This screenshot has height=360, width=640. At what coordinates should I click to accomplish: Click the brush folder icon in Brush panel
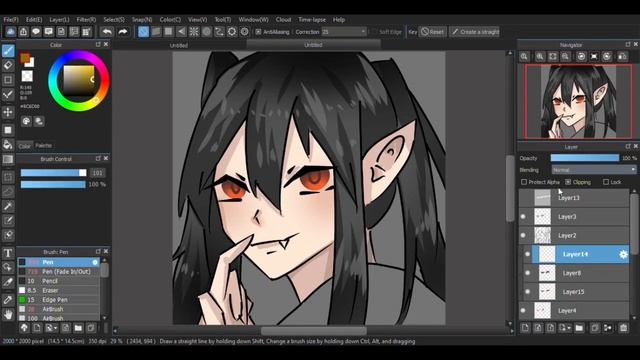click(78, 328)
